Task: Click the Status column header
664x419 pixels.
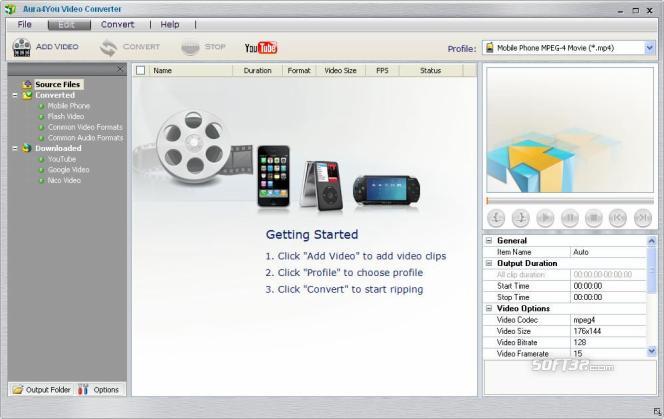Action: coord(431,70)
